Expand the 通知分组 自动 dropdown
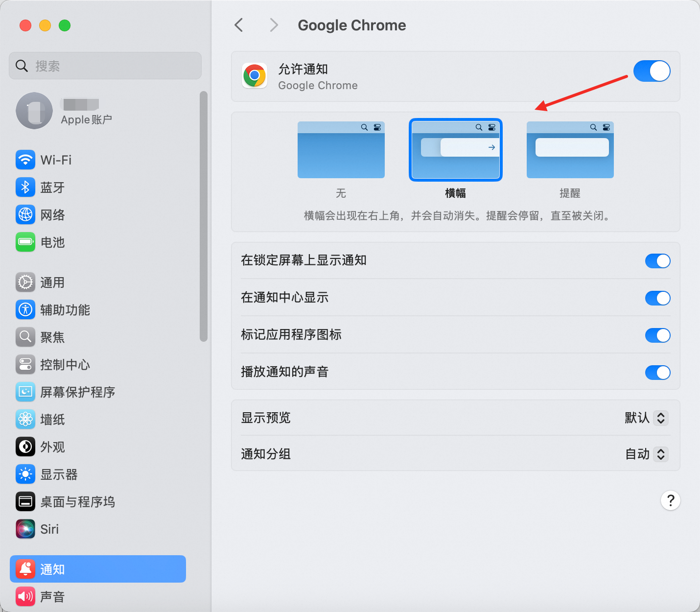Screen dimensions: 700x612 [x=660, y=454]
